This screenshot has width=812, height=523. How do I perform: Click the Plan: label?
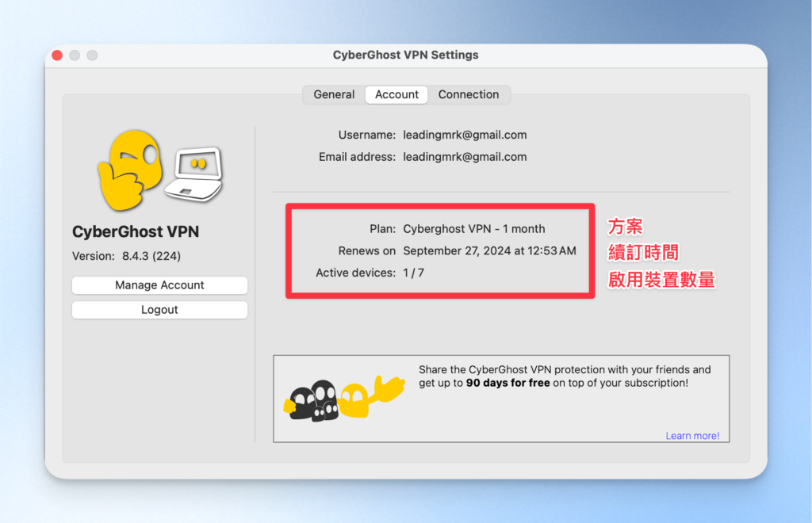pyautogui.click(x=382, y=229)
